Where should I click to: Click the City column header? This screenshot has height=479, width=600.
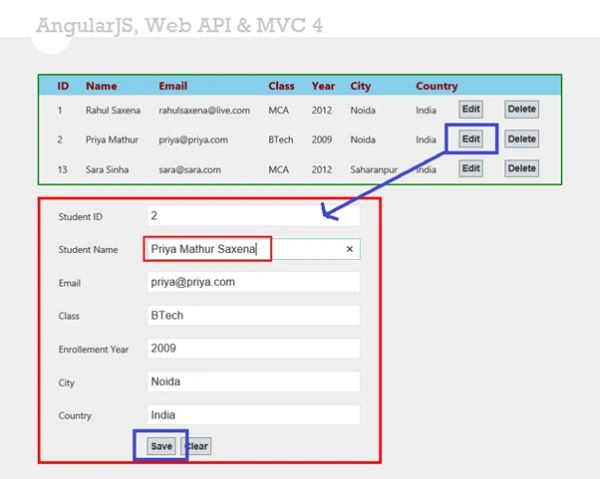(x=360, y=86)
